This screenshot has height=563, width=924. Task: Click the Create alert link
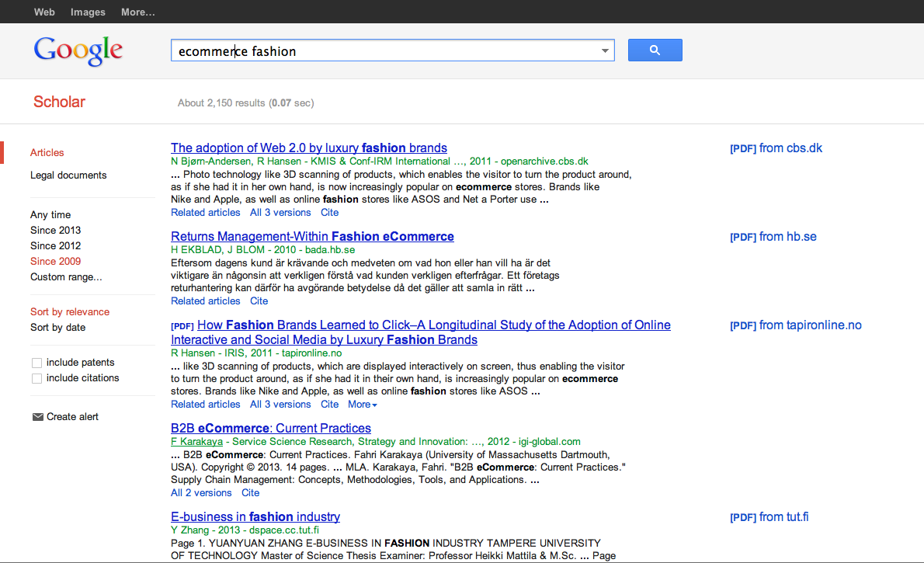pos(72,417)
